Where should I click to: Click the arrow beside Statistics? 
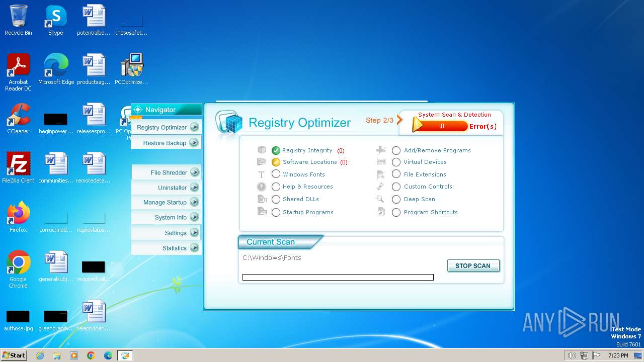click(x=194, y=248)
